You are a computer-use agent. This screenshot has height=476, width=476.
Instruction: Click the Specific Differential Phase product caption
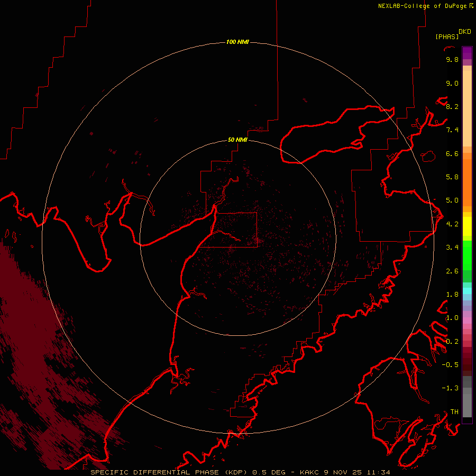click(240, 472)
